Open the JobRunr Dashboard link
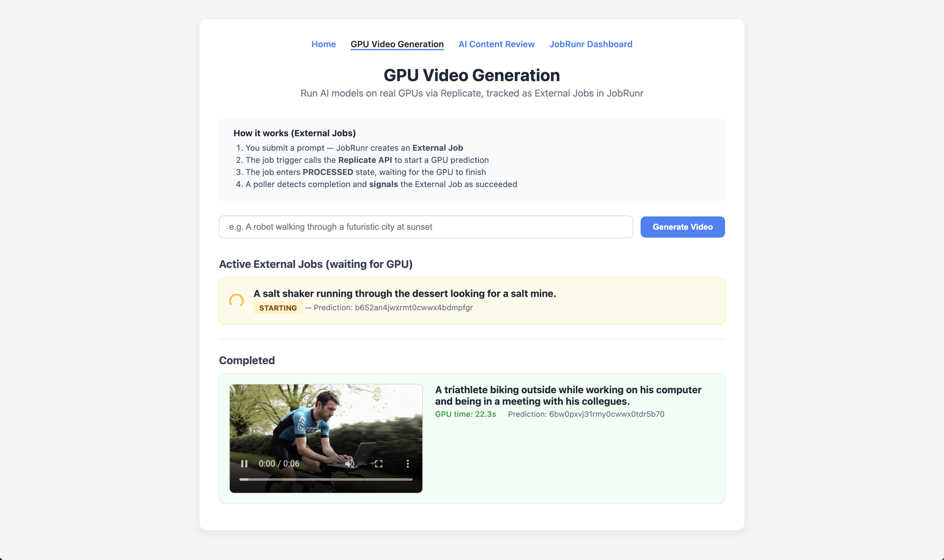 click(590, 44)
